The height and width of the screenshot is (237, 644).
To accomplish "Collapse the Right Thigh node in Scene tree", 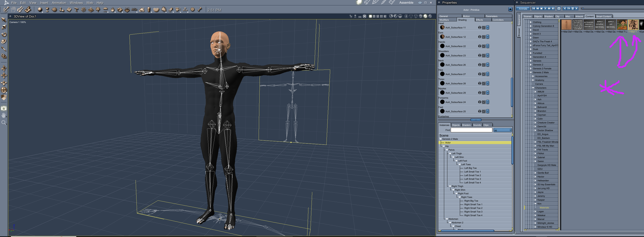I will pos(450,186).
